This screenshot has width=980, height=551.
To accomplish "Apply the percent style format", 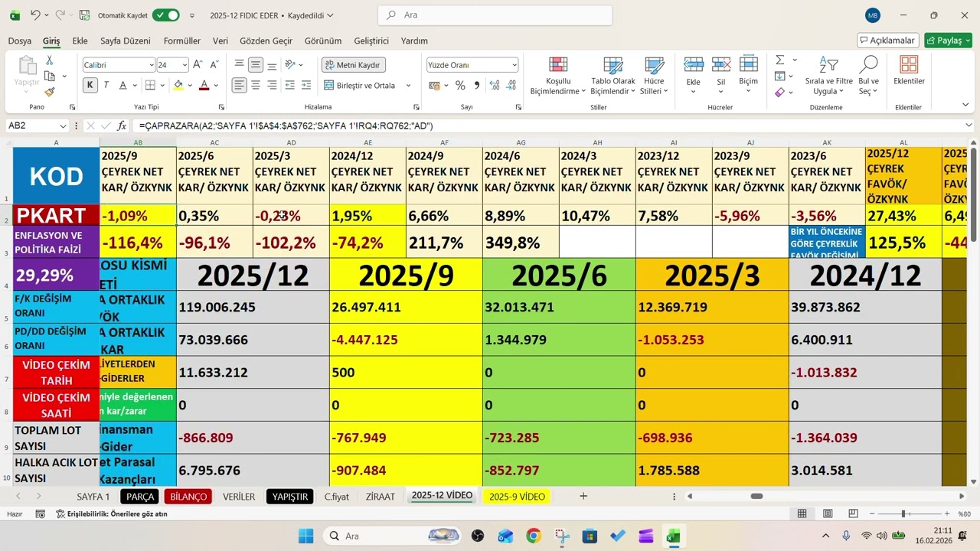I will click(x=460, y=86).
